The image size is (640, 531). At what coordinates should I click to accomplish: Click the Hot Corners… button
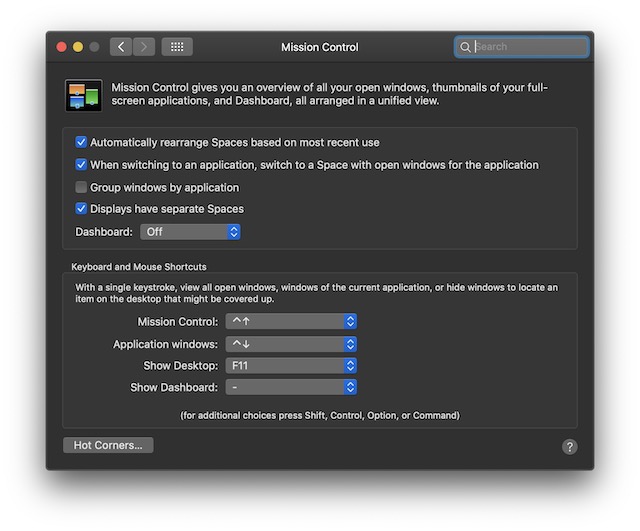(x=108, y=445)
